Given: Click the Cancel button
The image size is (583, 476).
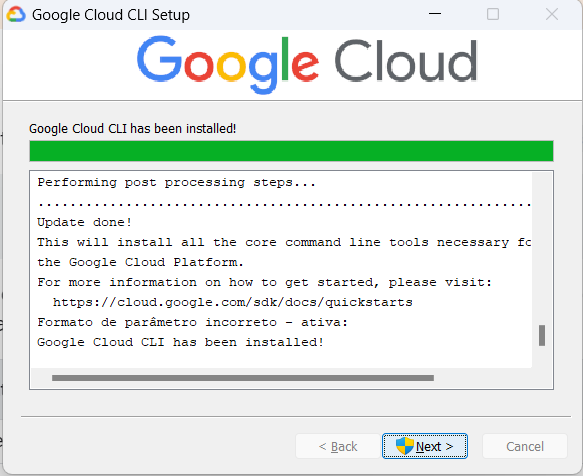Looking at the screenshot, I should [525, 446].
